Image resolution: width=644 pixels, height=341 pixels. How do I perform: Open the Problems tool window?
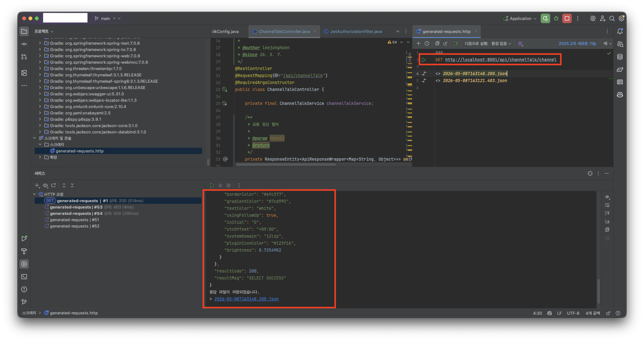[24, 289]
